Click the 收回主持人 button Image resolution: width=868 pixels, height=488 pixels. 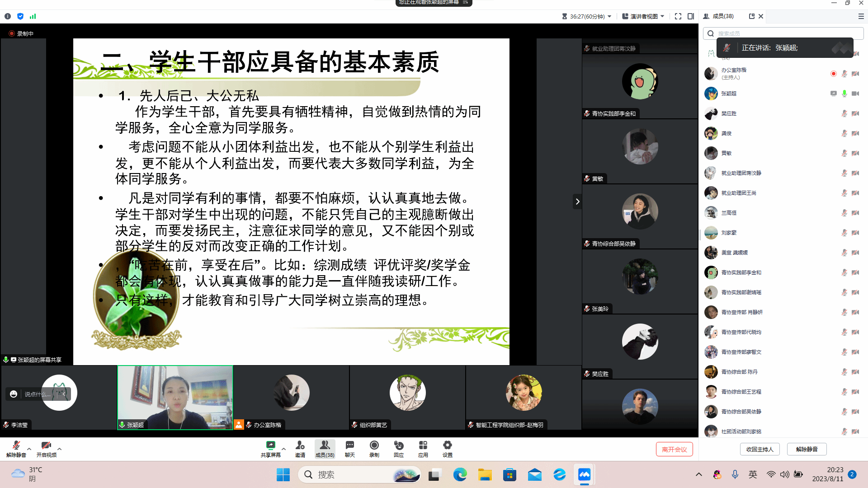click(x=759, y=449)
